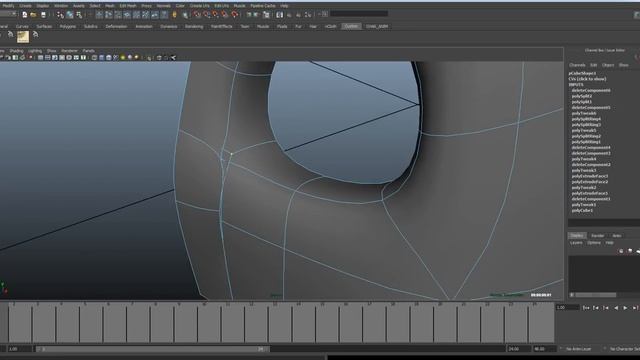
Task: Open the Channels menu in Channel Box
Action: [577, 65]
